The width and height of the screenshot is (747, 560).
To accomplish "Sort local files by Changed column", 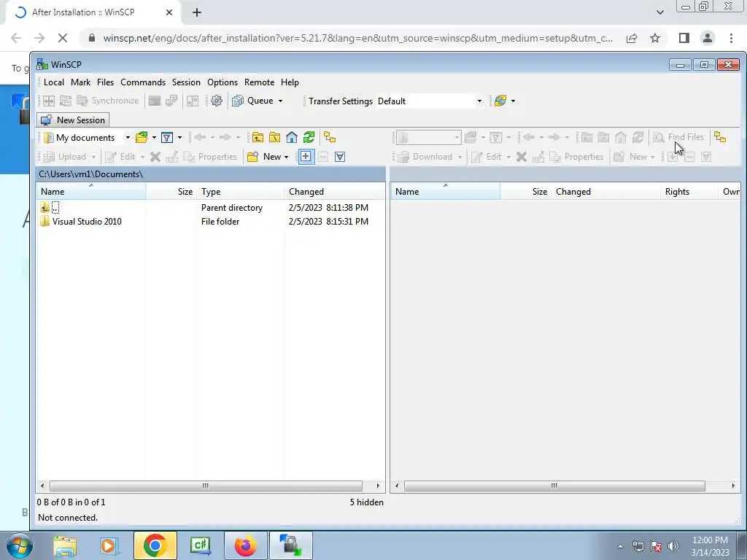I will point(334,192).
